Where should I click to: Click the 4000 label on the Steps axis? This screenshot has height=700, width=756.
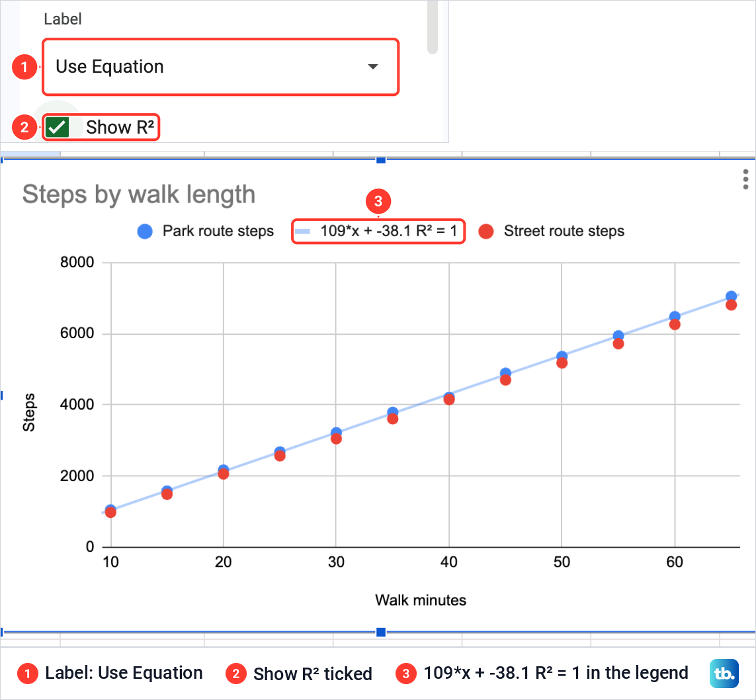pyautogui.click(x=77, y=404)
